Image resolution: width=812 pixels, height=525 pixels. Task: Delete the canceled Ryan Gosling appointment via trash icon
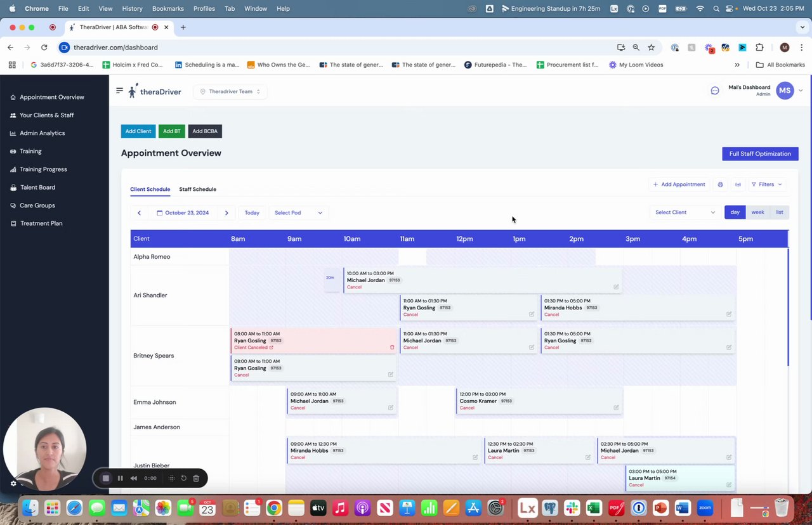tap(392, 347)
